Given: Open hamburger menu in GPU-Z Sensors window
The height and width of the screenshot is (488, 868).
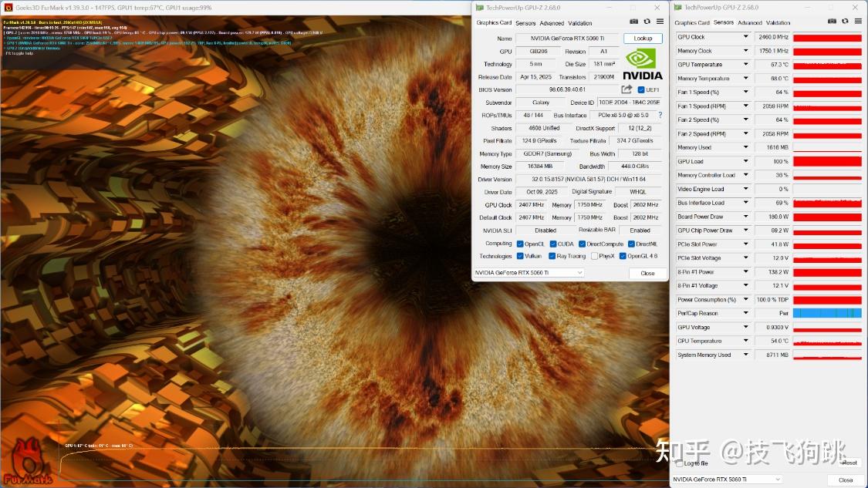Looking at the screenshot, I should click(858, 21).
